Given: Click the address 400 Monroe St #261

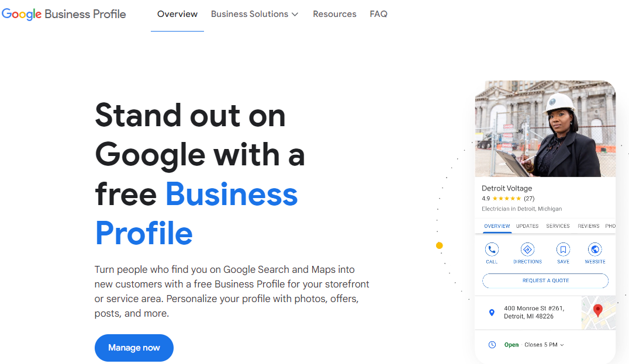Looking at the screenshot, I should pyautogui.click(x=534, y=312).
